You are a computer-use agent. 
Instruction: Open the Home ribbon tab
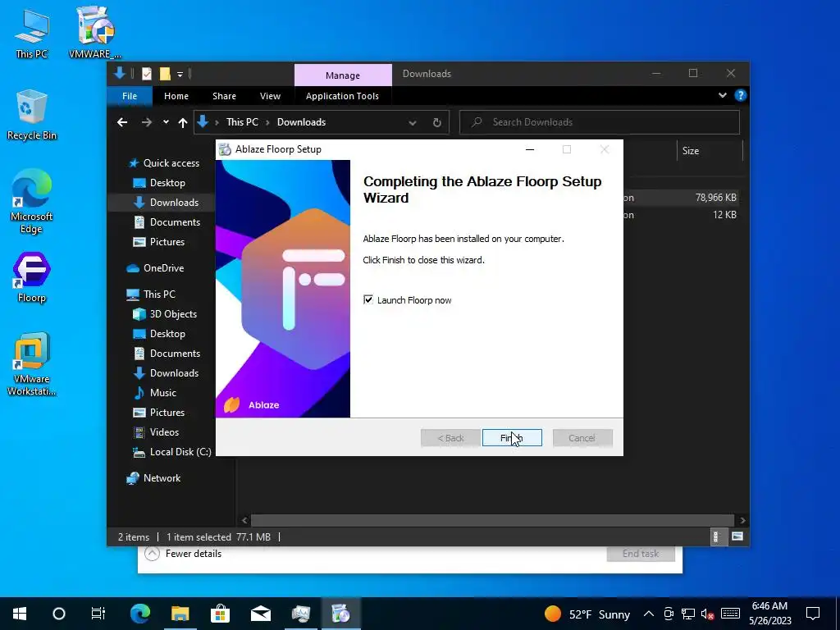click(x=176, y=96)
